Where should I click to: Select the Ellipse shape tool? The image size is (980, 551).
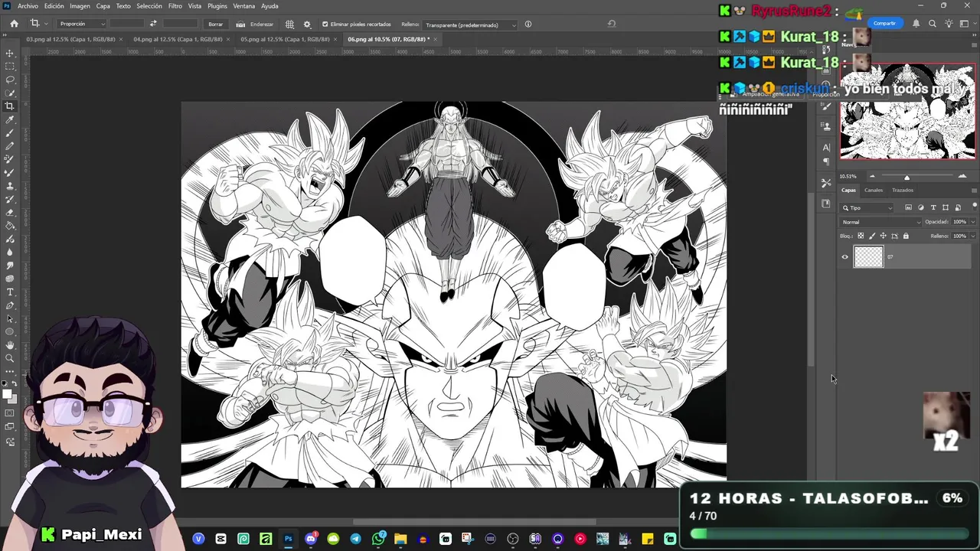[10, 331]
